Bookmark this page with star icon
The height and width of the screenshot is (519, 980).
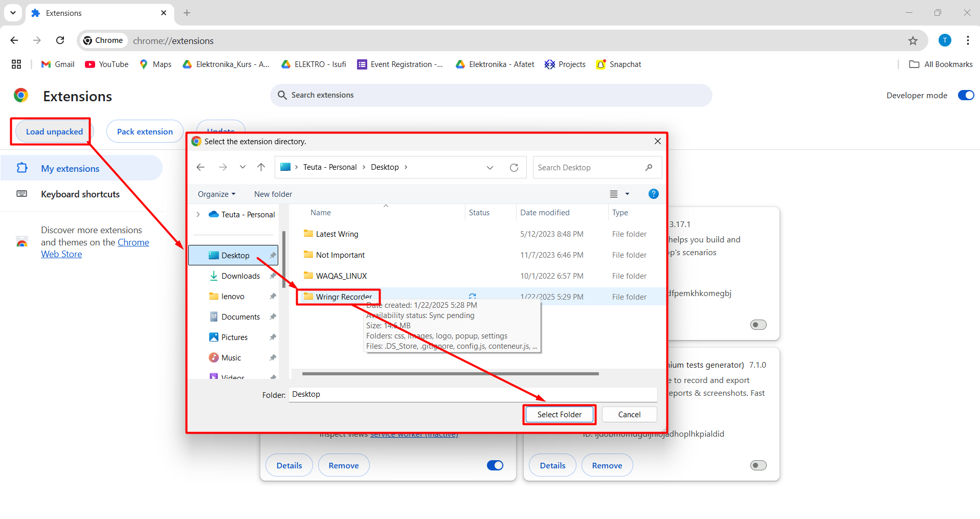pos(913,40)
